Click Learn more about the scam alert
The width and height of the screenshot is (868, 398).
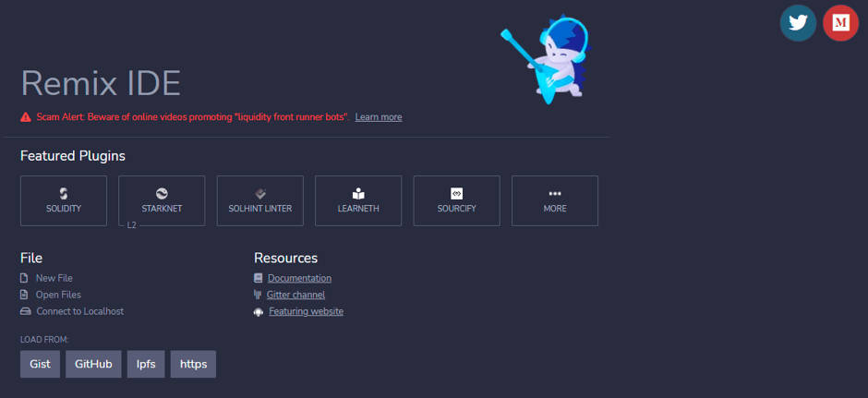tap(379, 117)
